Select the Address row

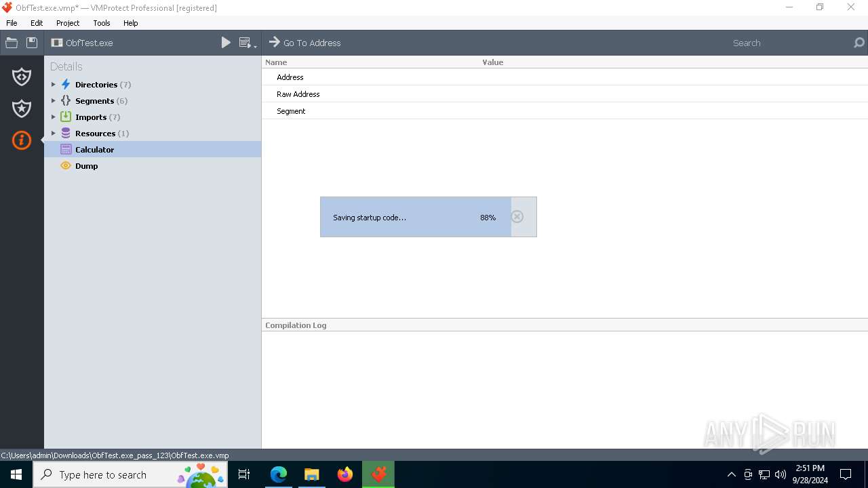[565, 77]
